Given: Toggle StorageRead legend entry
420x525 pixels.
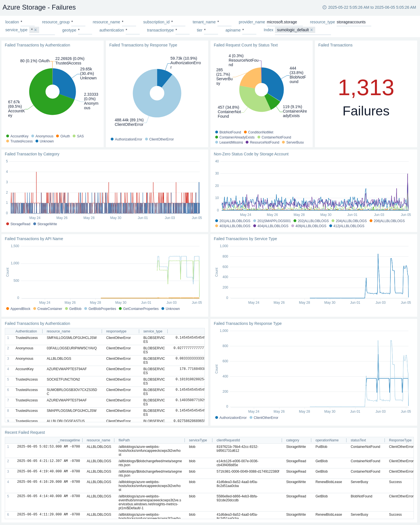Looking at the screenshot, I should tap(18, 224).
